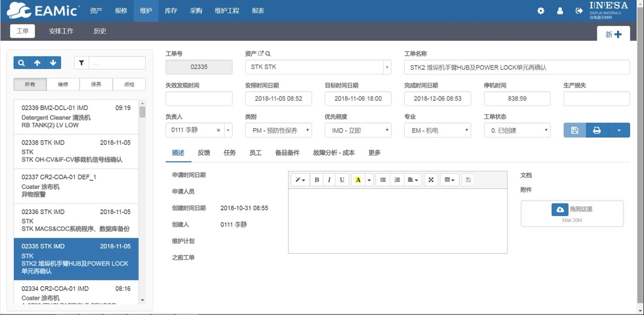This screenshot has height=315, width=644.
Task: Apply yellow highlight color A button
Action: (x=358, y=180)
